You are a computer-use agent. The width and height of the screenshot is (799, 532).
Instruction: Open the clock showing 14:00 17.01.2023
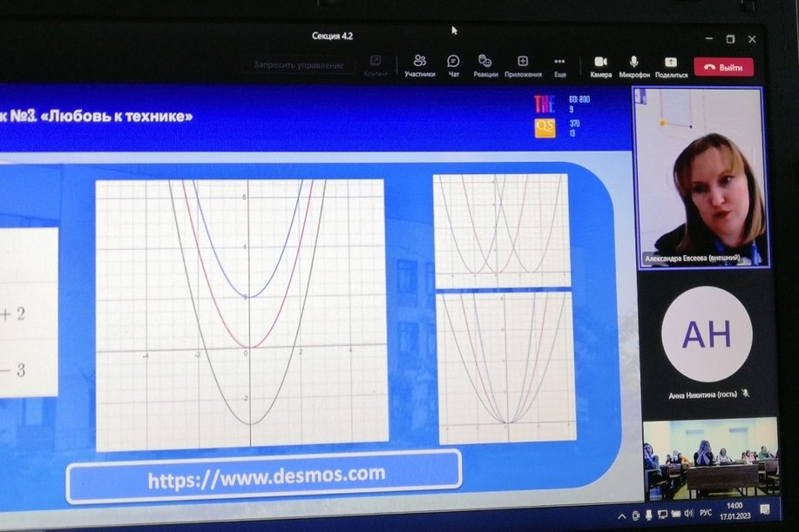[x=734, y=508]
